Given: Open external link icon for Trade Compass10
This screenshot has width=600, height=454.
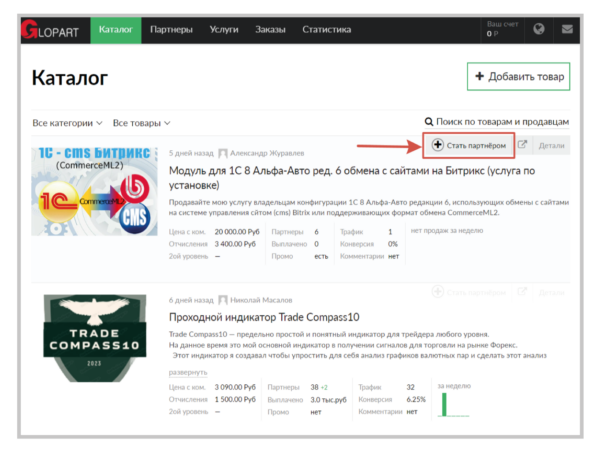Looking at the screenshot, I should tap(522, 291).
